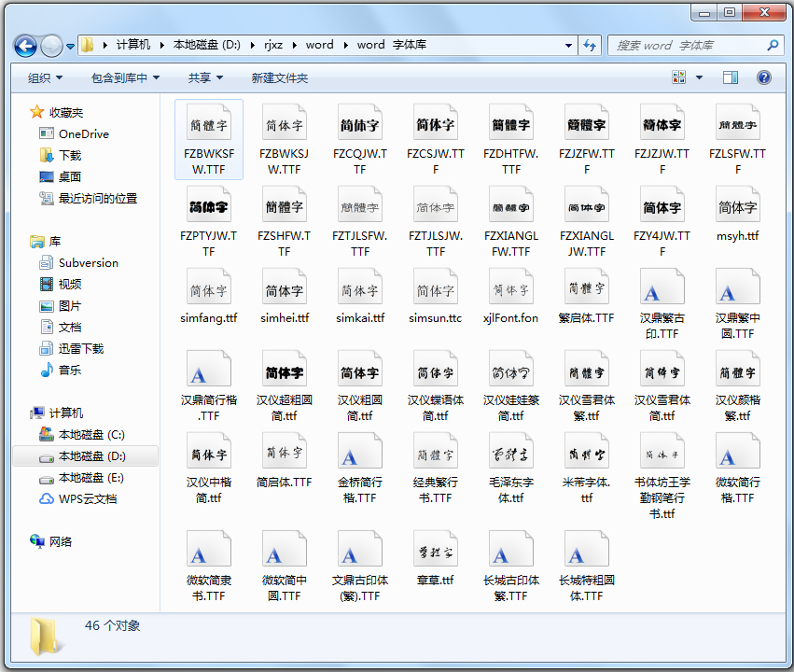
Task: Select the FZBWKSFW.TTF font file icon
Action: pyautogui.click(x=209, y=122)
